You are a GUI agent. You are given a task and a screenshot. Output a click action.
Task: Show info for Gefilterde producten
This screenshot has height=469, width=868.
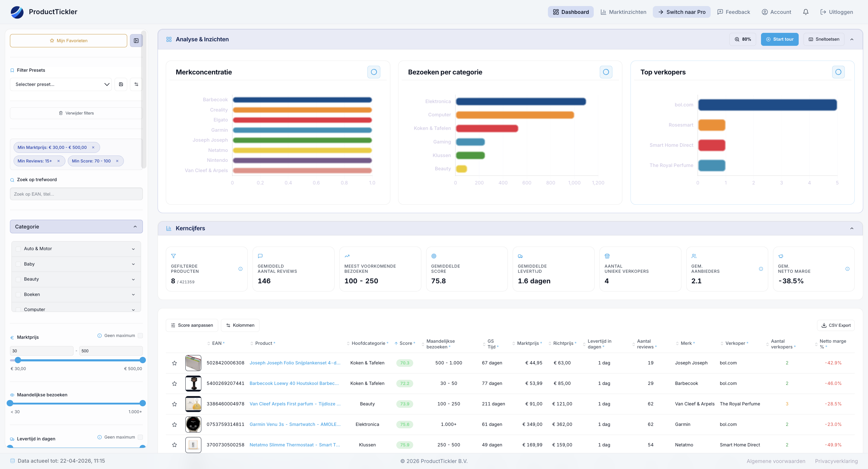(x=241, y=269)
